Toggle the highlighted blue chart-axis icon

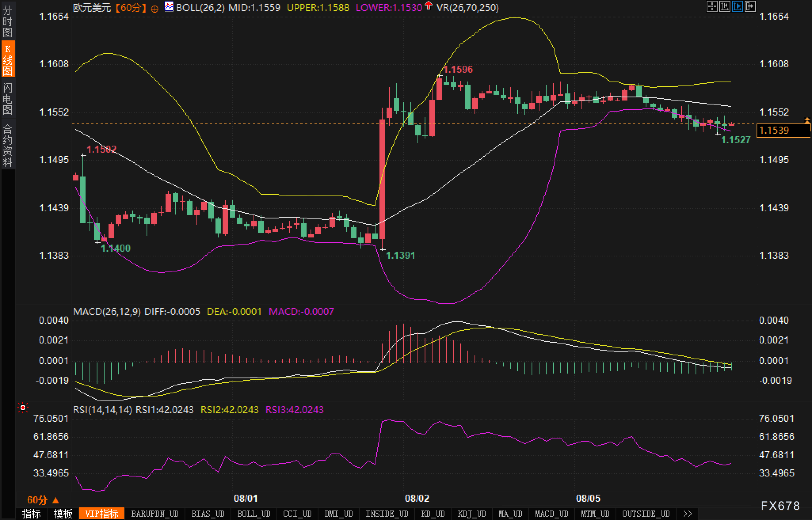(x=737, y=6)
